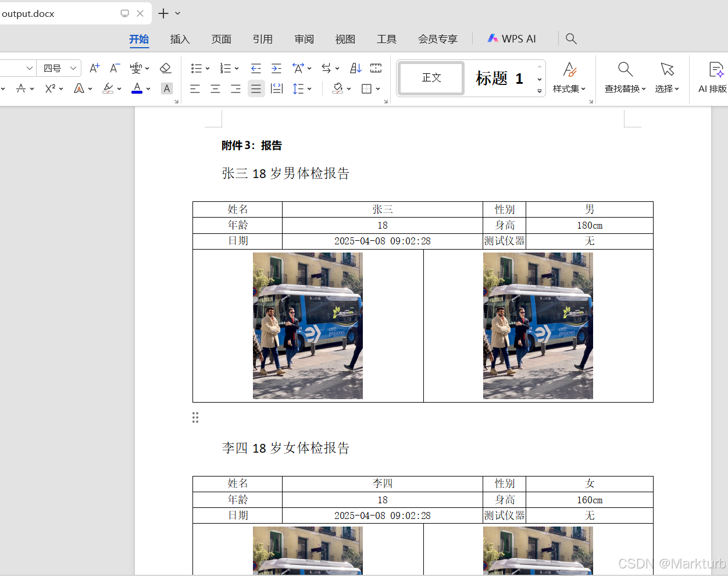The image size is (728, 576).
Task: Click the paragraph shading paint bucket
Action: click(338, 88)
